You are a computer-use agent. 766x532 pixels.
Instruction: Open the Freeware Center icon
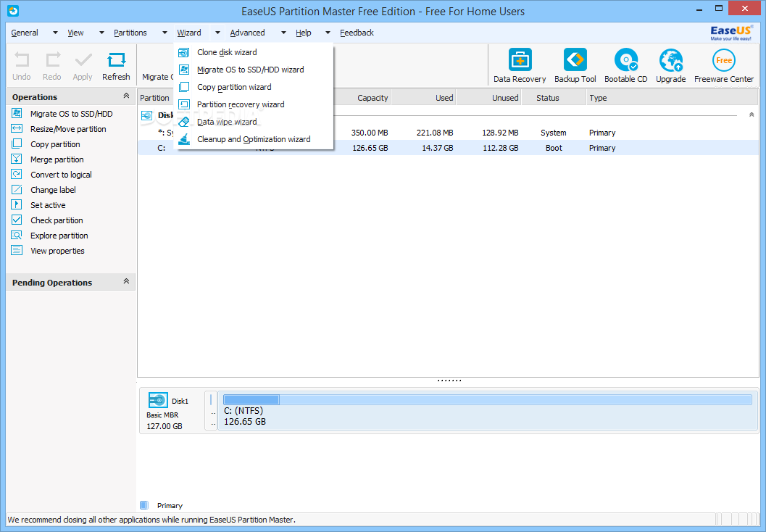723,60
